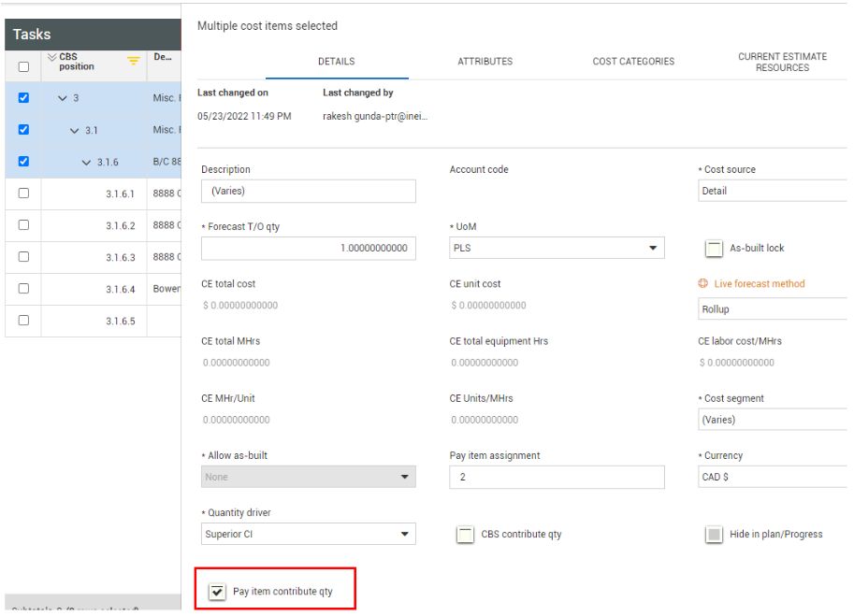Click the Forecast T/O qty field
This screenshot has height=616, width=854.
coord(308,249)
